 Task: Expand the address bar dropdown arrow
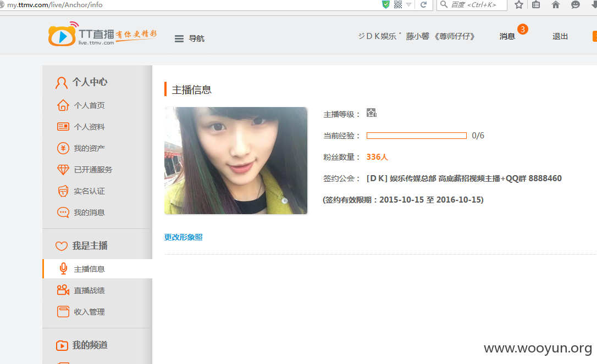click(x=409, y=4)
